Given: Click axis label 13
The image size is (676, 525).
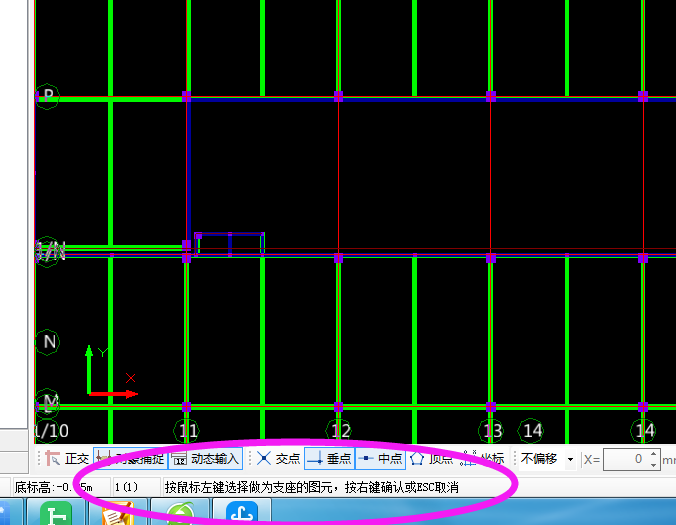Looking at the screenshot, I should click(491, 431).
